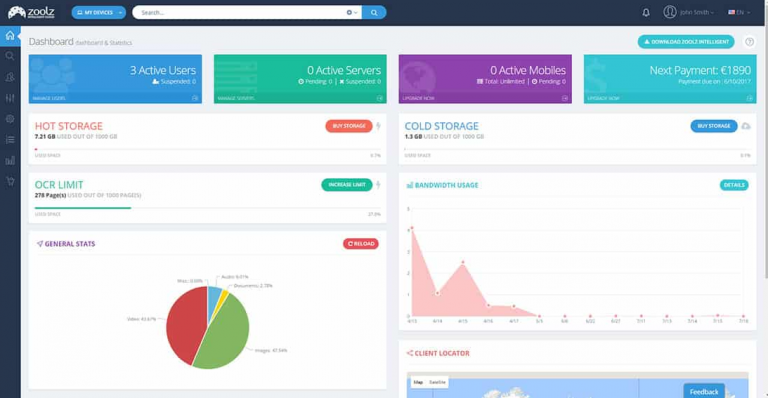This screenshot has width=768, height=398.
Task: Click the arrow icon on Next Payment card
Action: (x=749, y=98)
